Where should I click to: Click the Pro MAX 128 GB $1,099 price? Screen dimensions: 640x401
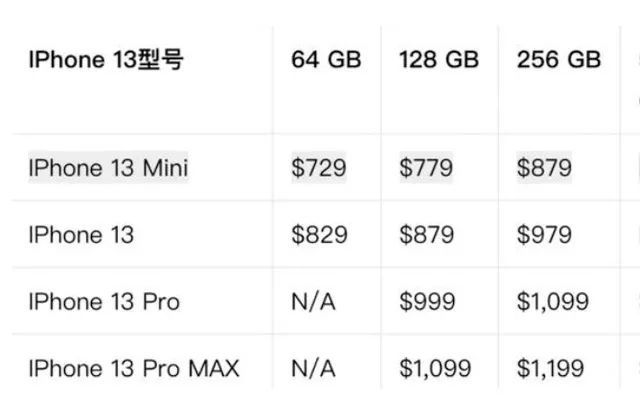point(435,368)
